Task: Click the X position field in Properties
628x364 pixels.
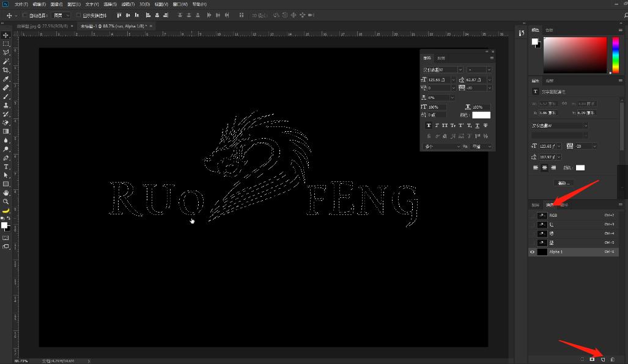Action: click(548, 113)
